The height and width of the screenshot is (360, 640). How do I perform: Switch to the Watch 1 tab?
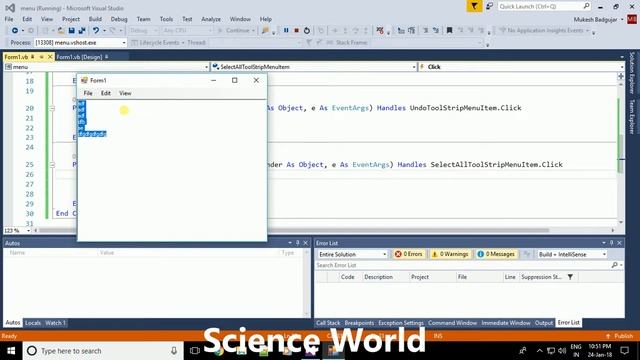[x=56, y=323]
